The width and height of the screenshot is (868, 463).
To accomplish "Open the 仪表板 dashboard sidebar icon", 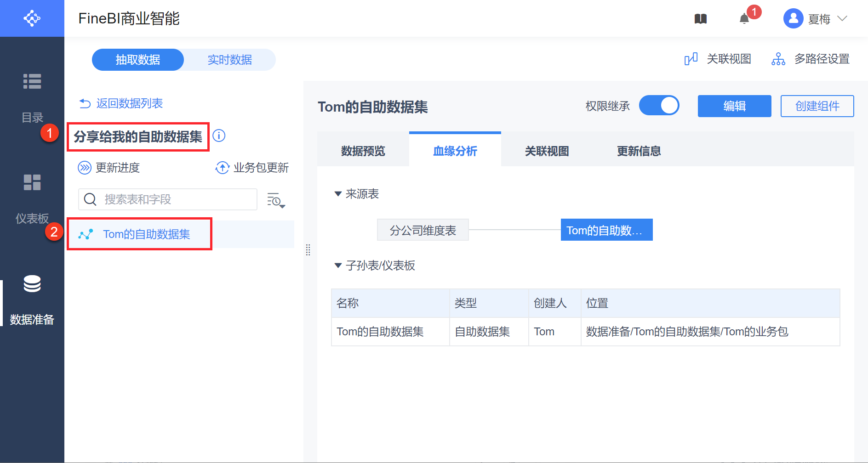I will click(x=32, y=182).
